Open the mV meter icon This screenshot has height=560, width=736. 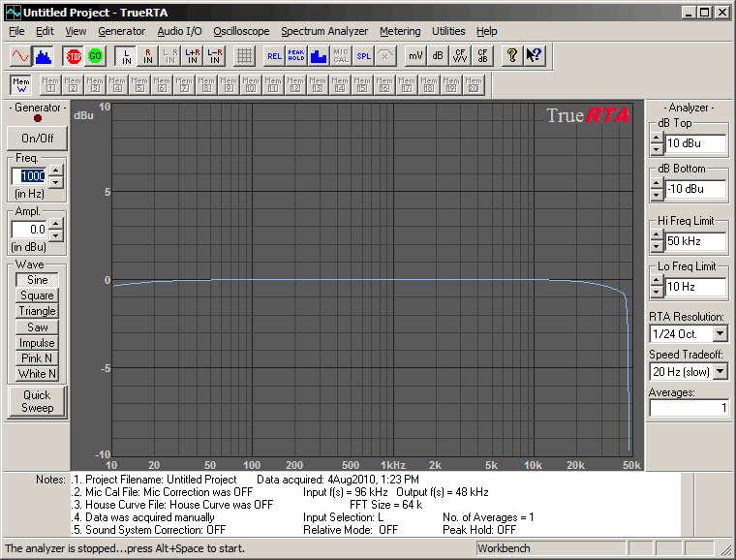(x=415, y=56)
